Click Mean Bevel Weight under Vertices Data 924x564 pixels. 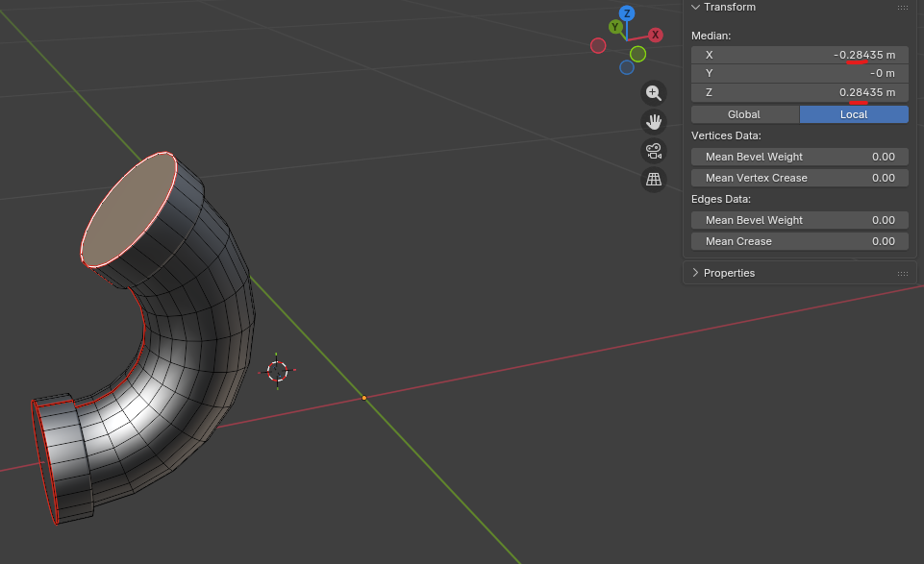click(x=800, y=157)
